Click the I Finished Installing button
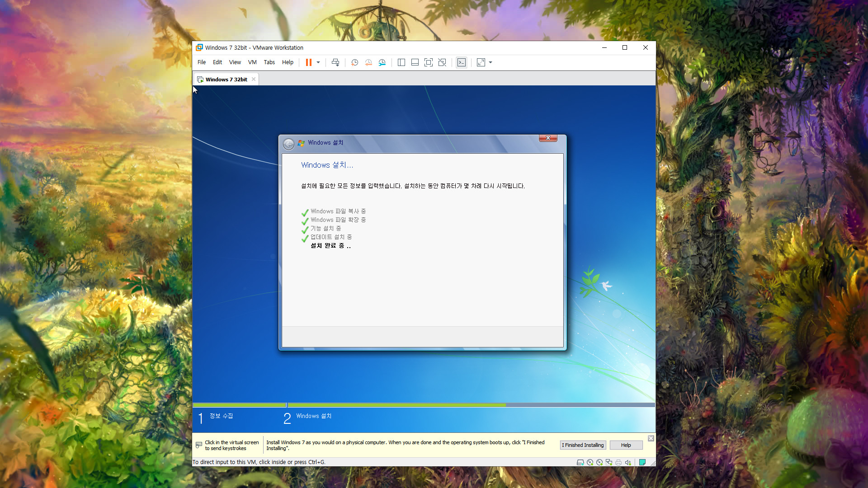Screen dimensions: 868x488 pos(583,445)
